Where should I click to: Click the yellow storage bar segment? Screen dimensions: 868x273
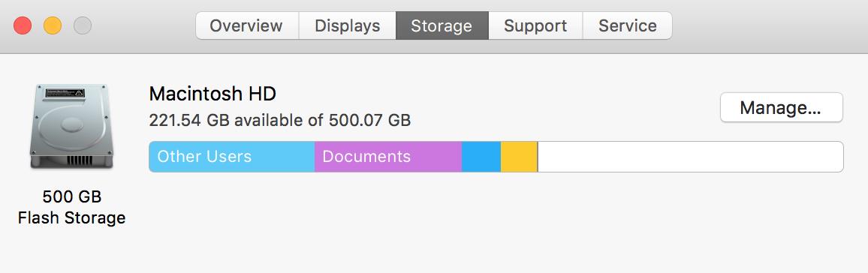520,157
